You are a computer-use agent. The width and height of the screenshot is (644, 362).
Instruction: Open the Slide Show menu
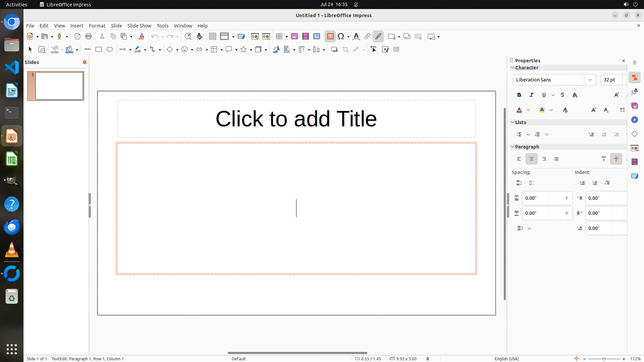pos(139,26)
